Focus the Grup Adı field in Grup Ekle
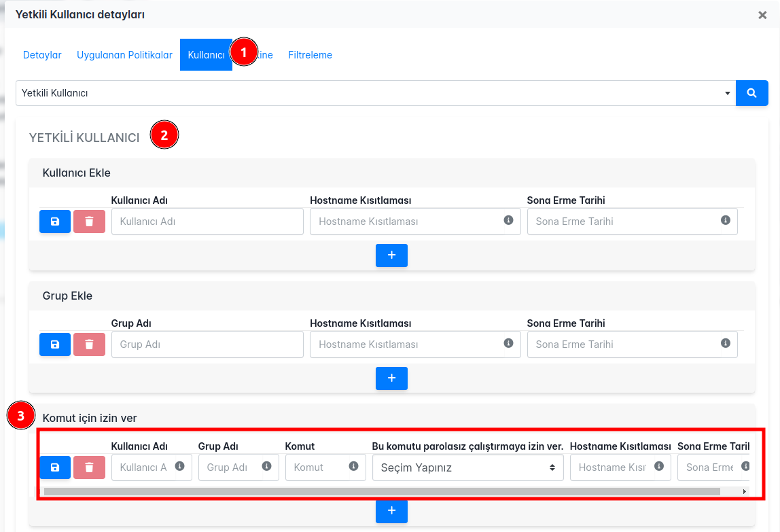The width and height of the screenshot is (780, 532). (207, 344)
